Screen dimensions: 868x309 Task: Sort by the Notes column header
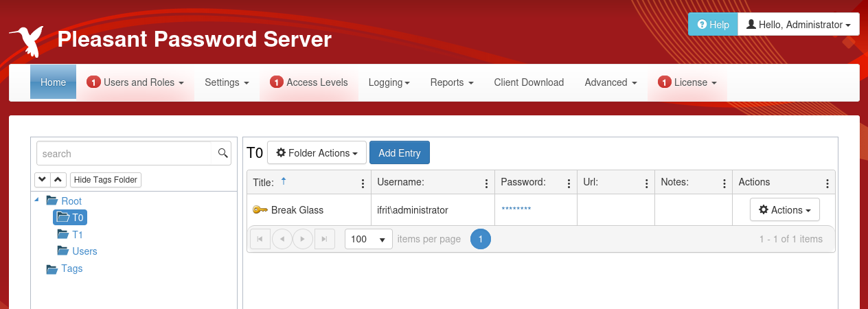[x=674, y=182]
